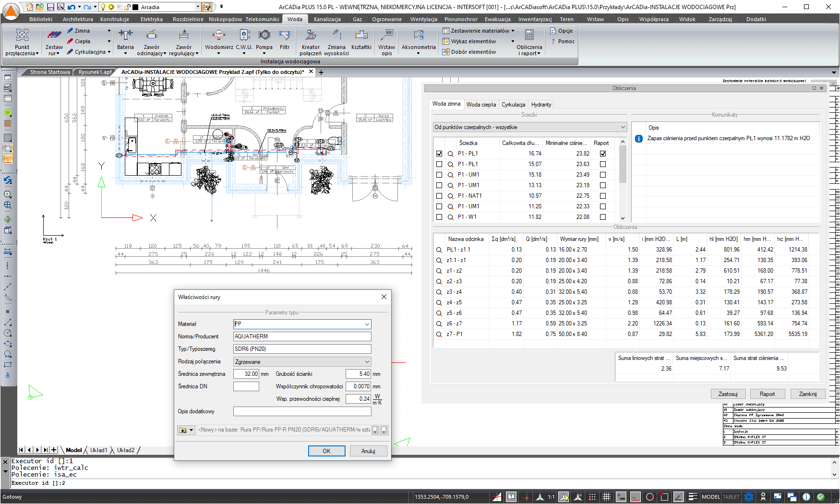Open the Rodzaj połączenia dropdown
This screenshot has width=840, height=504.
pos(366,361)
